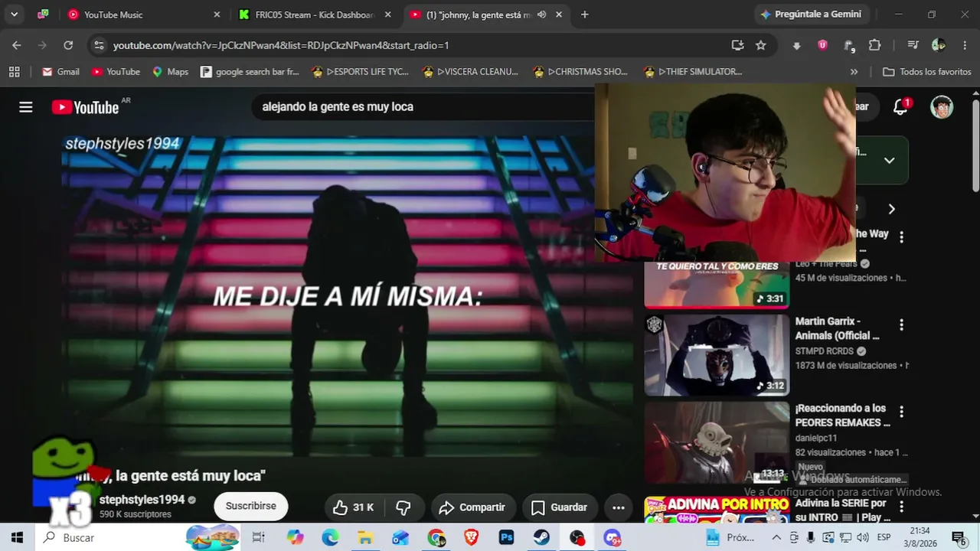The height and width of the screenshot is (551, 980).
Task: Open the Maps bookmark
Action: (x=169, y=72)
